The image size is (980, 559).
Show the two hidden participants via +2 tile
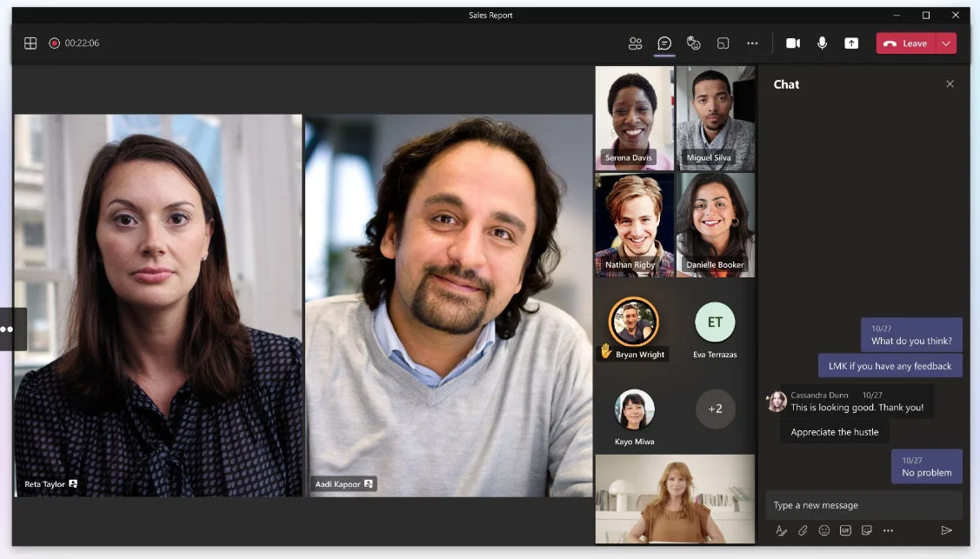[x=715, y=409]
